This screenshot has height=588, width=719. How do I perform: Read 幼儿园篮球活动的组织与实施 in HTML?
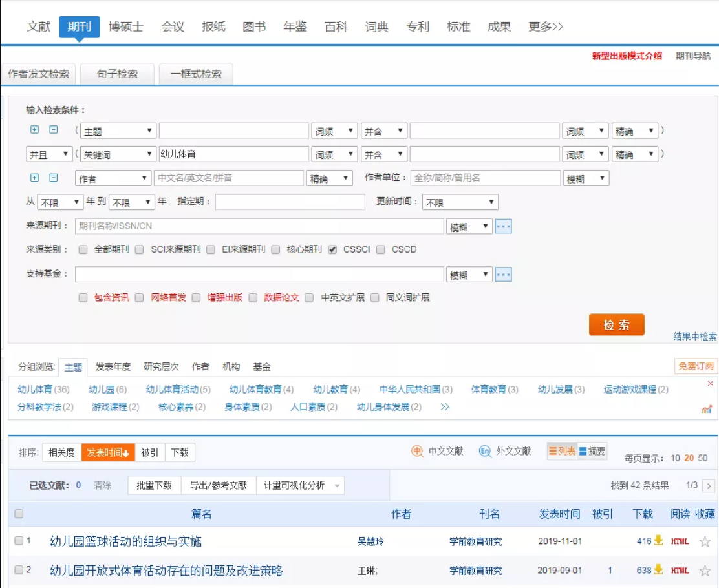(680, 541)
